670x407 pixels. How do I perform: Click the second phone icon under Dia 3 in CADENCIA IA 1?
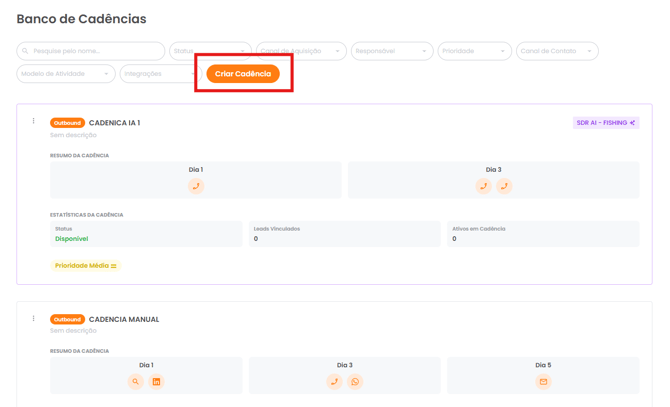(504, 186)
